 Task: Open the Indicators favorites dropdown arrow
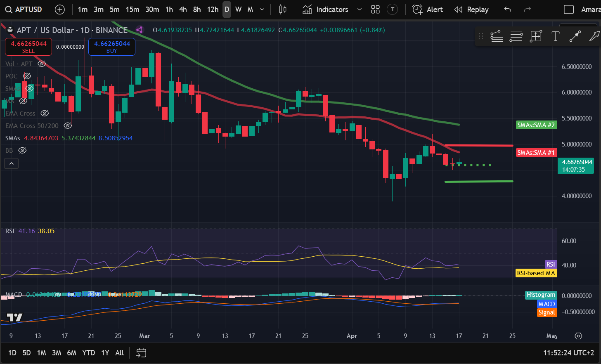coord(359,9)
